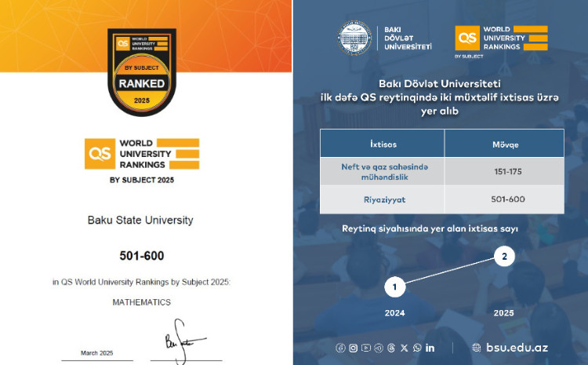Click the Threads icon
This screenshot has height=365, width=588.
(x=391, y=348)
